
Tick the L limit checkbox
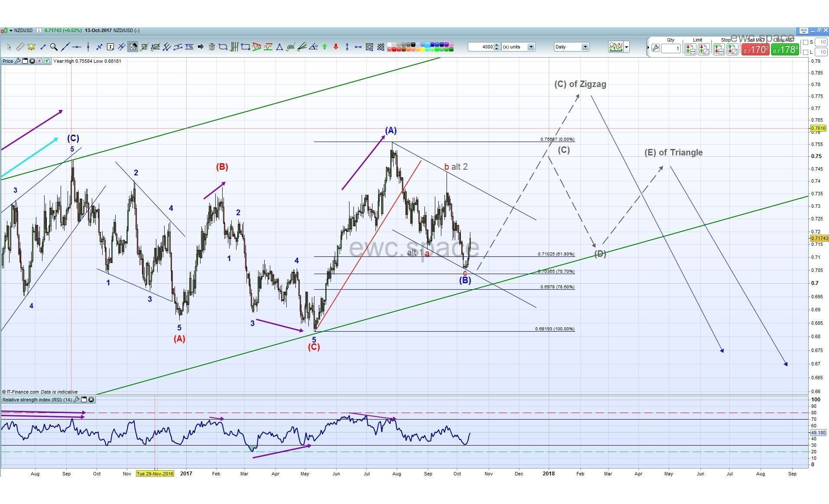[x=806, y=52]
